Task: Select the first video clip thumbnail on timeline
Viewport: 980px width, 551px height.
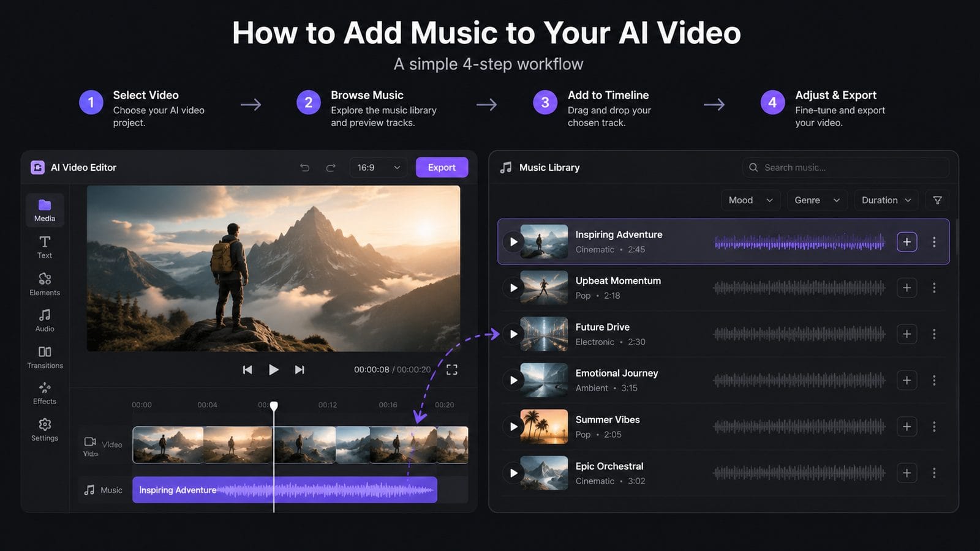Action: pyautogui.click(x=168, y=445)
